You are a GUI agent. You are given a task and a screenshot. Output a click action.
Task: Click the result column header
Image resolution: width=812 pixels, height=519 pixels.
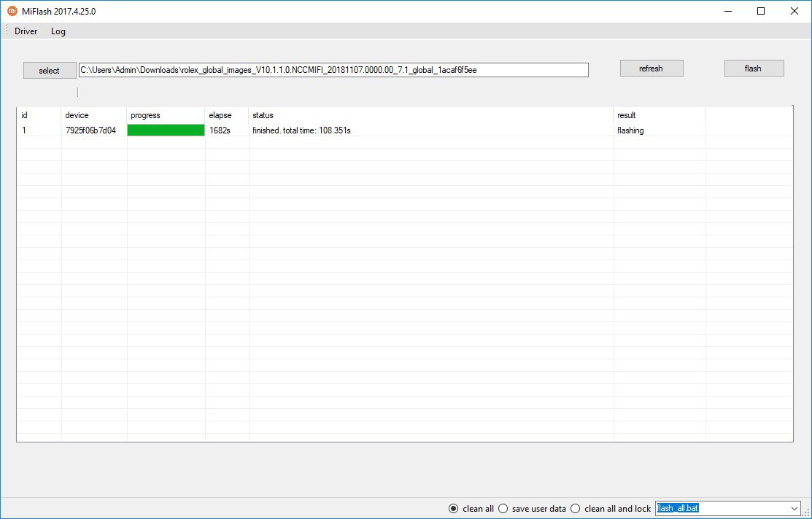pyautogui.click(x=660, y=115)
